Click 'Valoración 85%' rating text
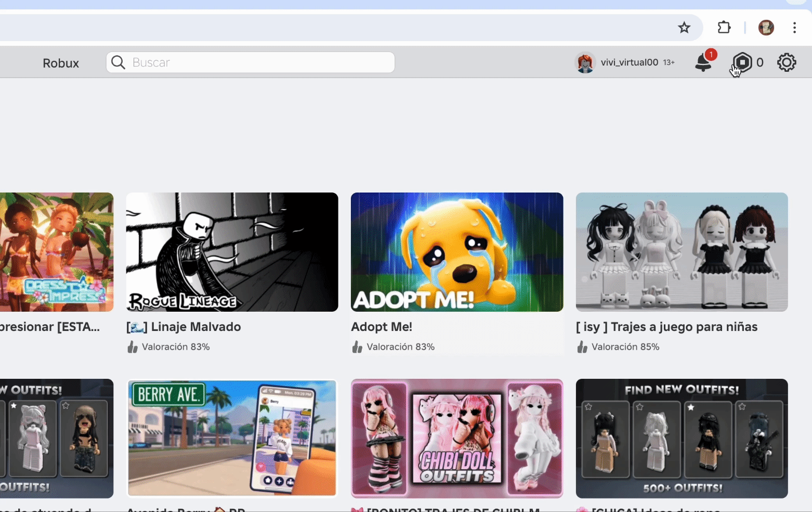Viewport: 812px width, 512px height. pyautogui.click(x=625, y=347)
